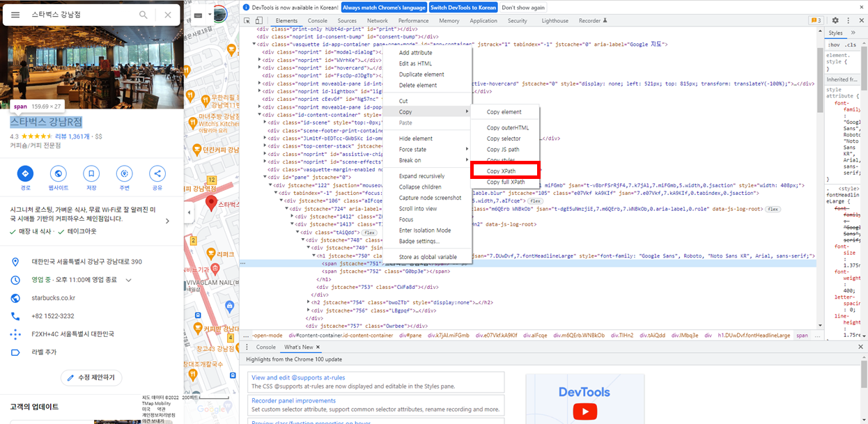Click the 라벨 추가 label icon

pyautogui.click(x=16, y=352)
